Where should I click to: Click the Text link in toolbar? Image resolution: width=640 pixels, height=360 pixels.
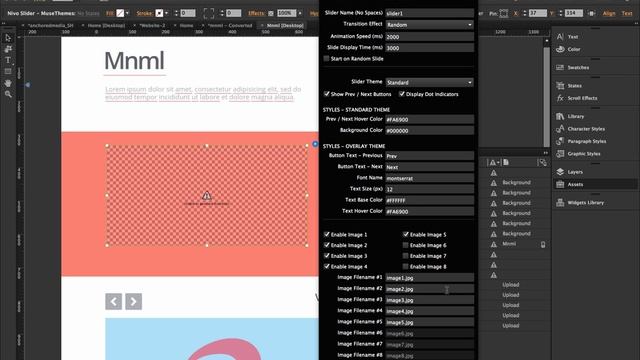[x=627, y=13]
